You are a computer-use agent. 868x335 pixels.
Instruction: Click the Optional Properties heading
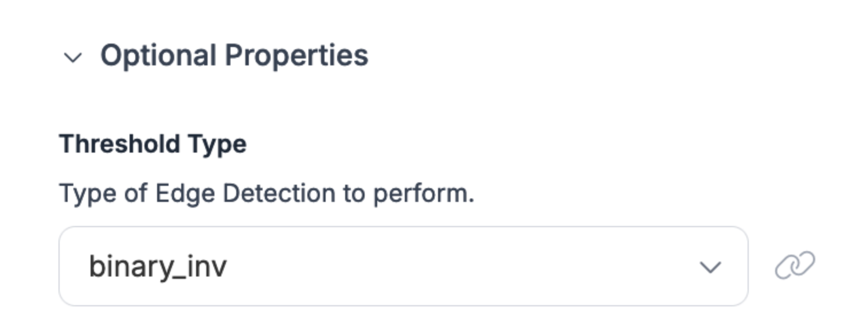234,56
